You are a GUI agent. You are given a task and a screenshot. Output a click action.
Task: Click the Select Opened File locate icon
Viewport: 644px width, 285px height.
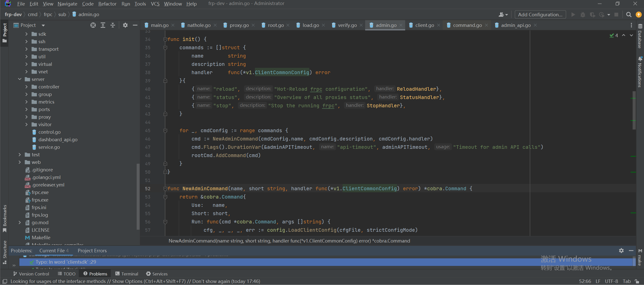pos(93,25)
